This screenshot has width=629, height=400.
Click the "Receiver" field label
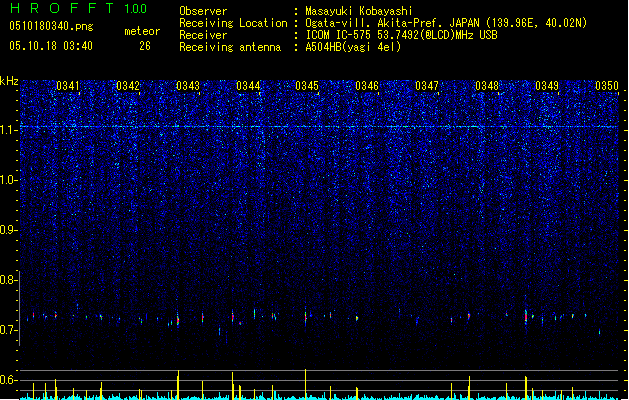point(203,35)
